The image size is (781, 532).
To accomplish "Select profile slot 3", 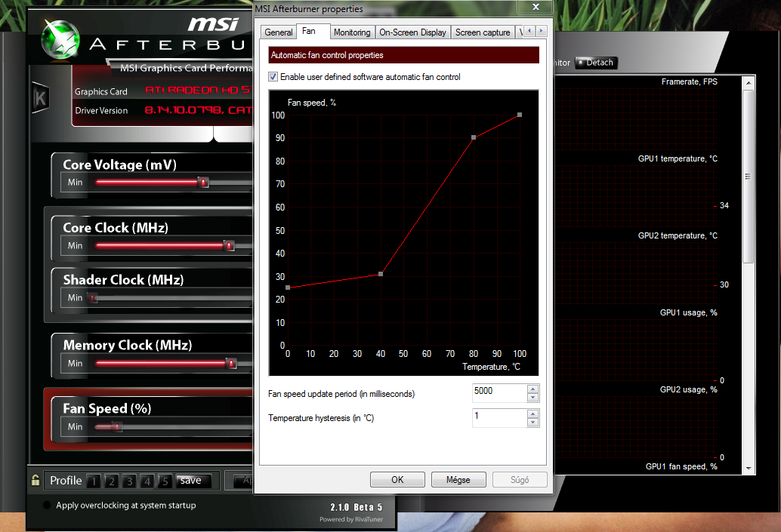I will pos(129,481).
